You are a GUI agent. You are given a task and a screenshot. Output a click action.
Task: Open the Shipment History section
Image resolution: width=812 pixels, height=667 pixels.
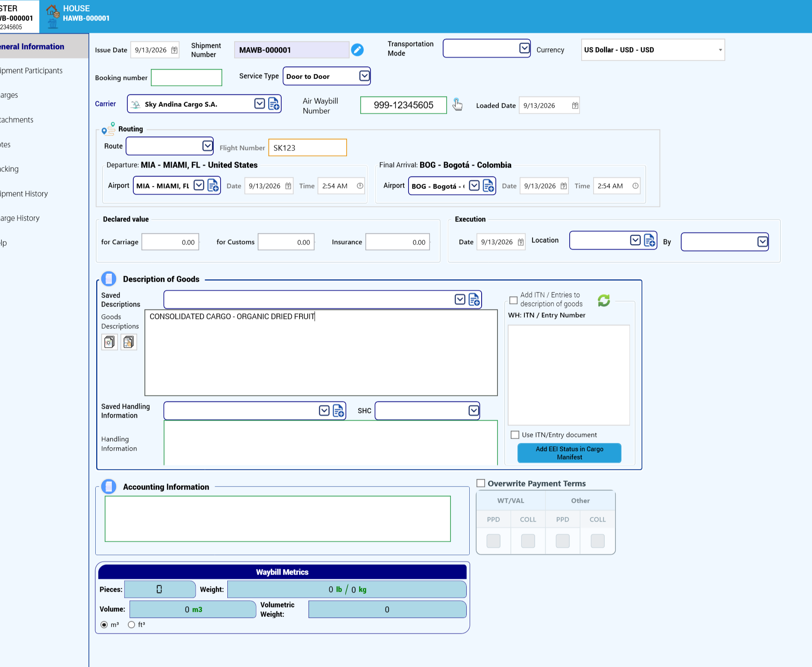[24, 194]
